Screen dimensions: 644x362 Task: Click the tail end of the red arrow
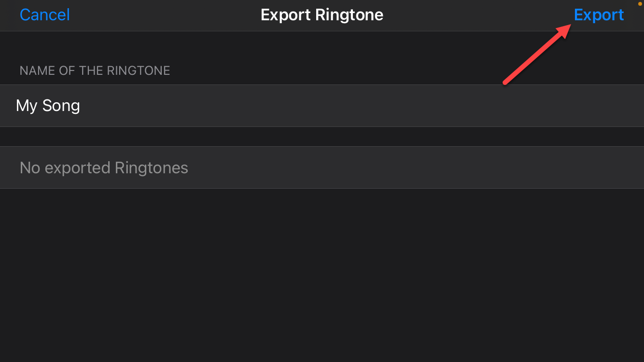506,82
